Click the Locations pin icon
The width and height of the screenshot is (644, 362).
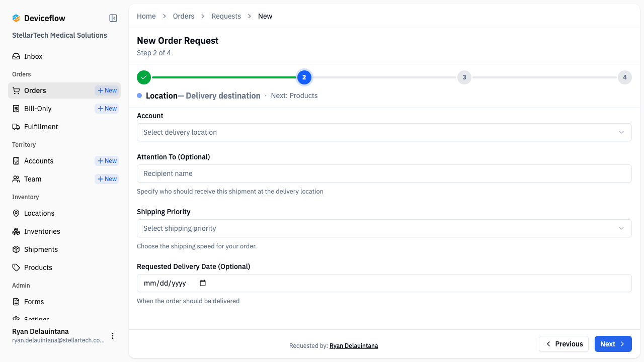(x=16, y=213)
